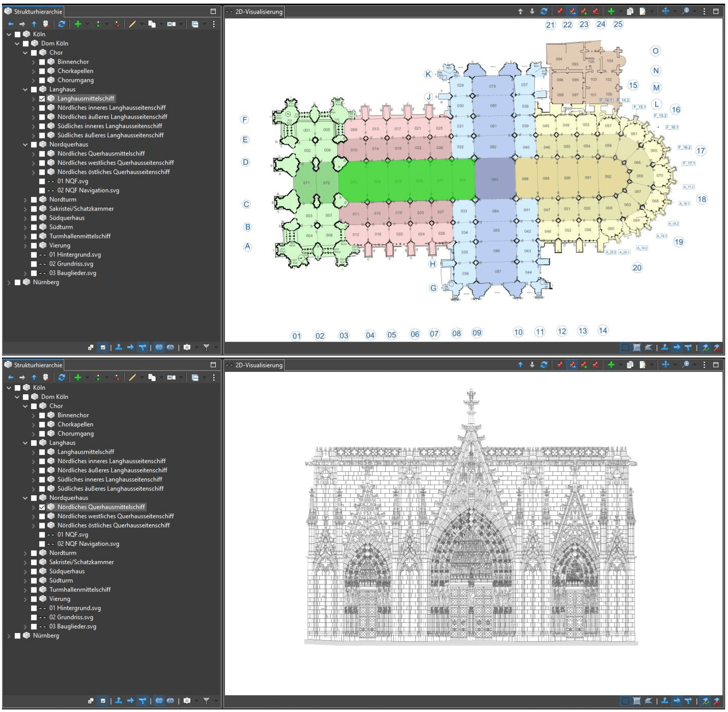Click zoom magnifier icon in lower 2D toolbar
The image size is (728, 712).
tap(686, 365)
